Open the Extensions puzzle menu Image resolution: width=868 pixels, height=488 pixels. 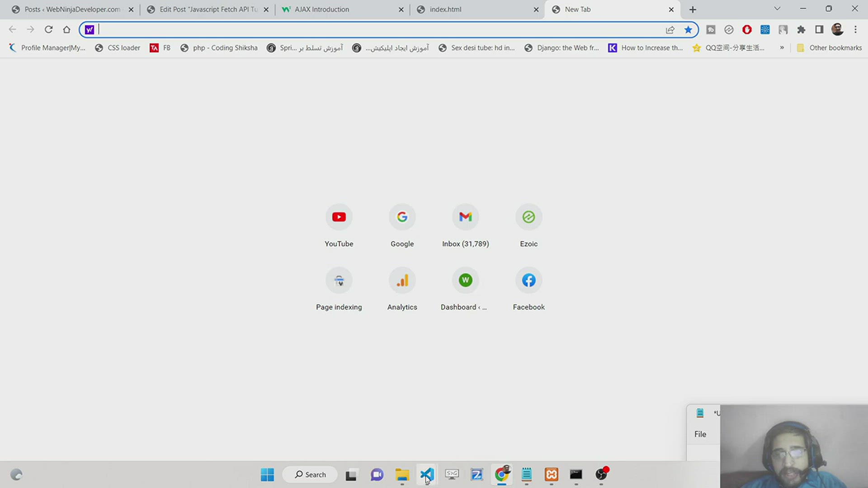[801, 30]
